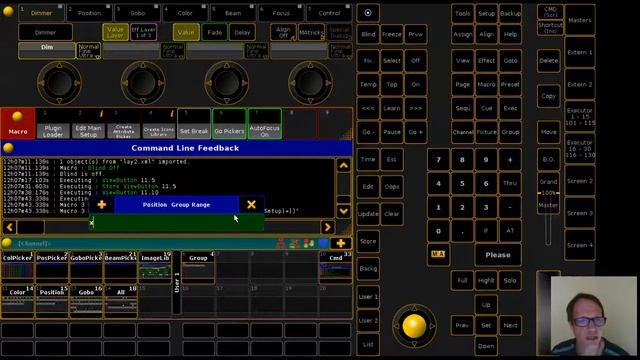Image resolution: width=640 pixels, height=360 pixels.
Task: Toggle Align Off button
Action: pyautogui.click(x=283, y=32)
